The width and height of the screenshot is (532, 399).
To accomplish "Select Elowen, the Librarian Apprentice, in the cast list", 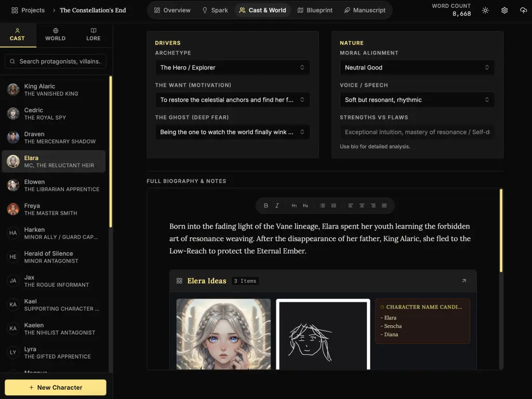I will coord(54,185).
